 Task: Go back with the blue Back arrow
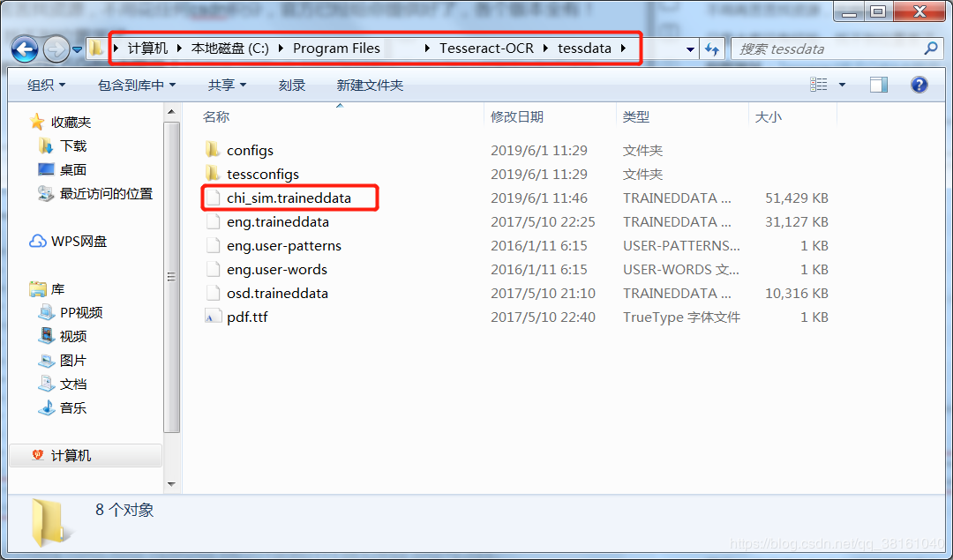(25, 49)
